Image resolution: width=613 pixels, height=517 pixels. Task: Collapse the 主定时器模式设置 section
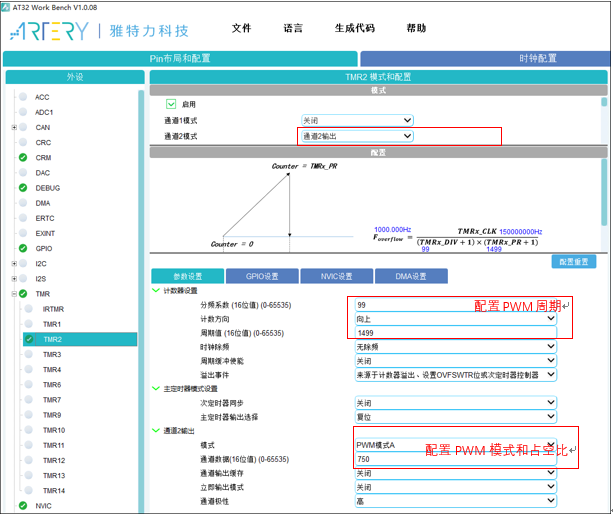(x=156, y=388)
